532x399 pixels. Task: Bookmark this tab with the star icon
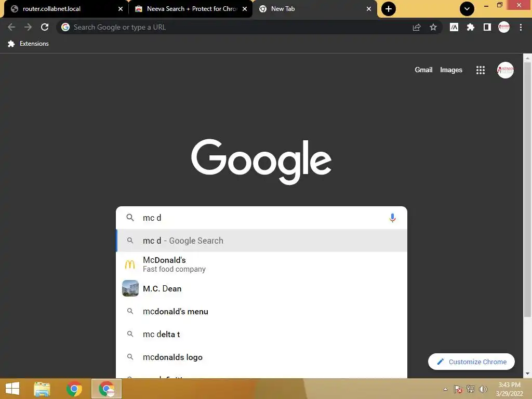coord(433,27)
